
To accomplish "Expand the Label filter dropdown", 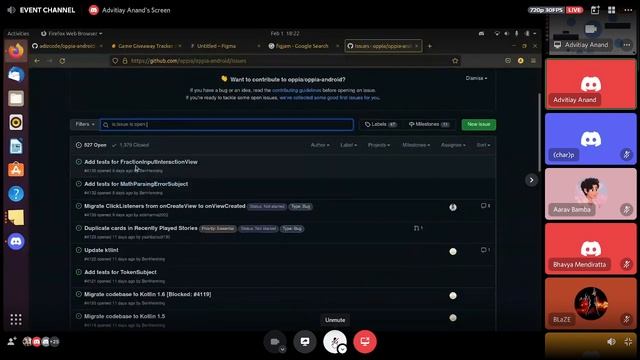I will pos(348,145).
